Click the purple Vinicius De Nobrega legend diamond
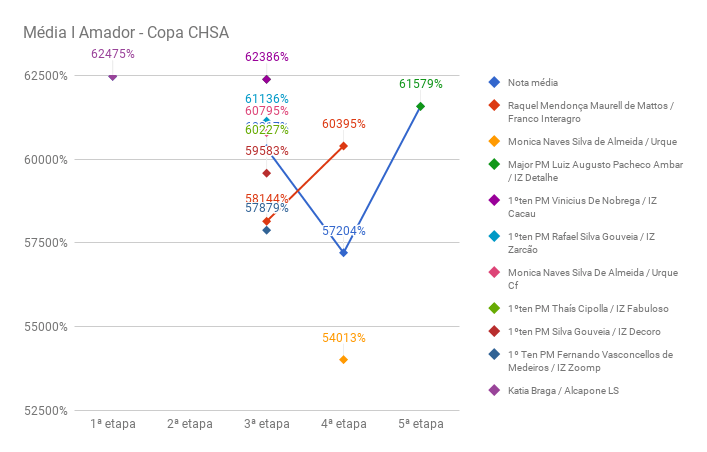Image resolution: width=707 pixels, height=452 pixels. [494, 201]
